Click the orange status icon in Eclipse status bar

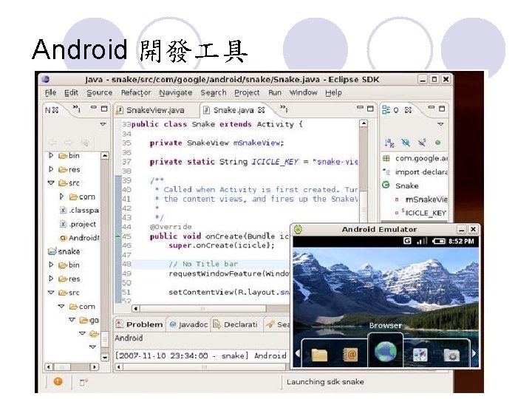pos(58,381)
